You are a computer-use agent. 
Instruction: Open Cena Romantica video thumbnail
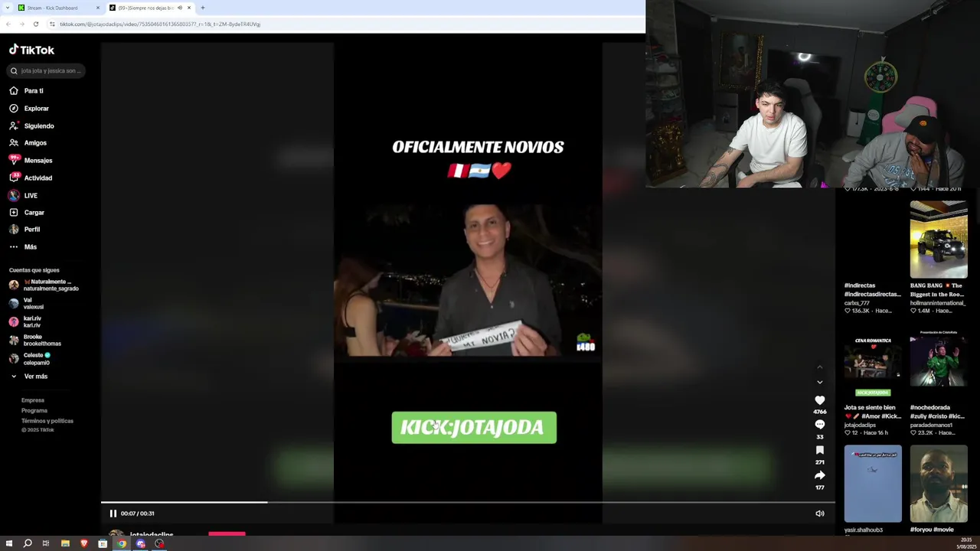[x=873, y=361]
